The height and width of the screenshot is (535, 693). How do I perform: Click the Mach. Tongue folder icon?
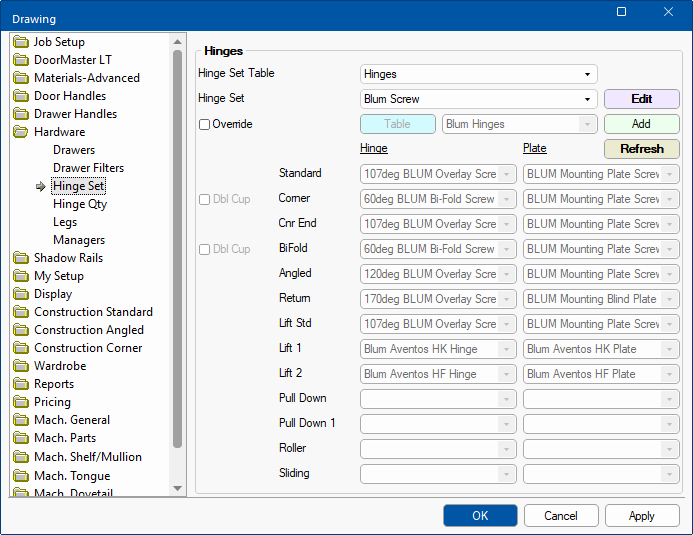tap(21, 476)
